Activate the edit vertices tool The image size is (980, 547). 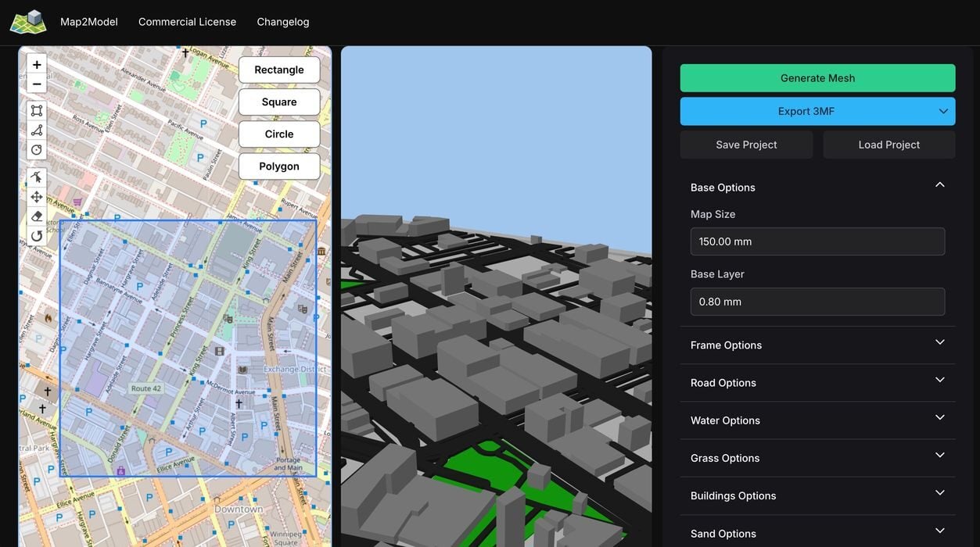(37, 177)
